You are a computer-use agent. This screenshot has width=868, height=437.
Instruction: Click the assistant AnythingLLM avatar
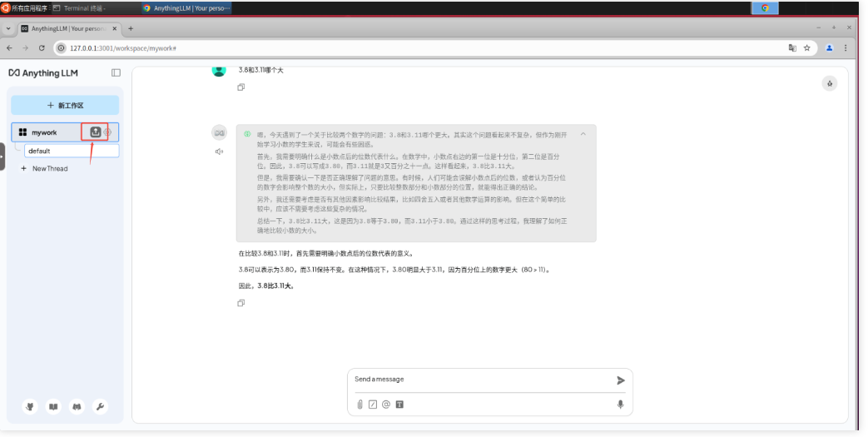(219, 133)
